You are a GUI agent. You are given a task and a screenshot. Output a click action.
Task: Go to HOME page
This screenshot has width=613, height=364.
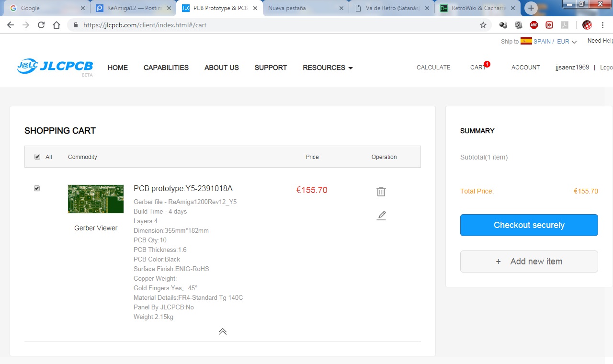[118, 68]
